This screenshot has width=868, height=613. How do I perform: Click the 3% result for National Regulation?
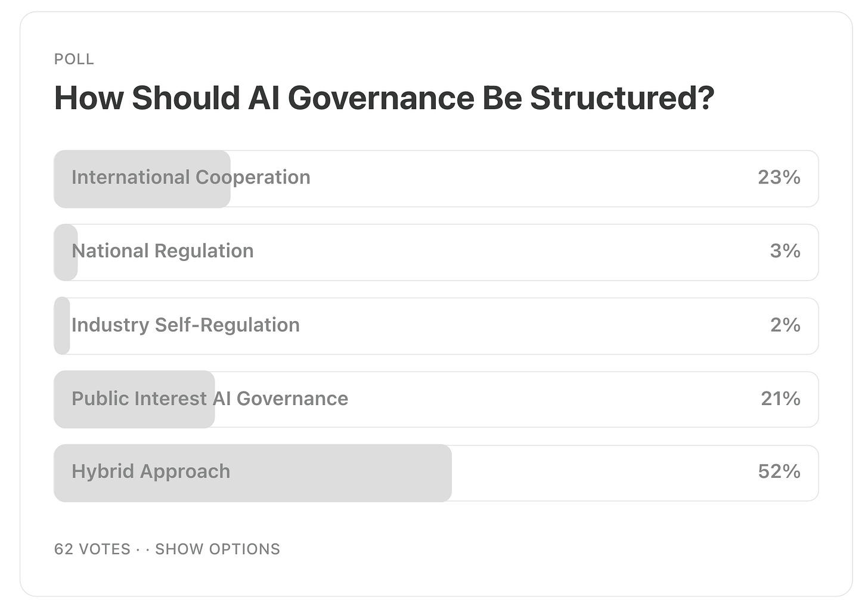(785, 251)
